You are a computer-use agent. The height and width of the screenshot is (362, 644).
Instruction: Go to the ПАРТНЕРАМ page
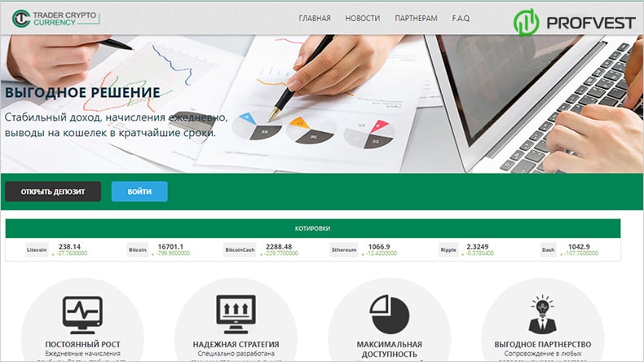[x=416, y=19]
